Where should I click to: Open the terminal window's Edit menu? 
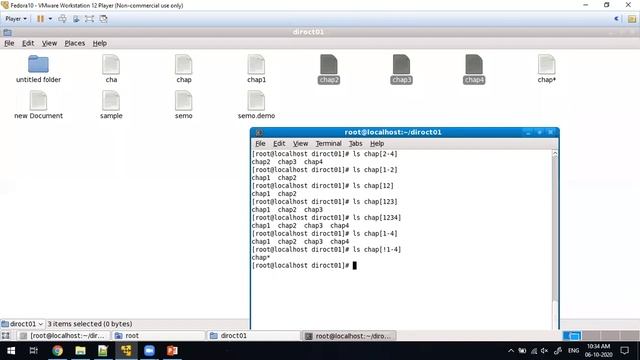pyautogui.click(x=279, y=144)
